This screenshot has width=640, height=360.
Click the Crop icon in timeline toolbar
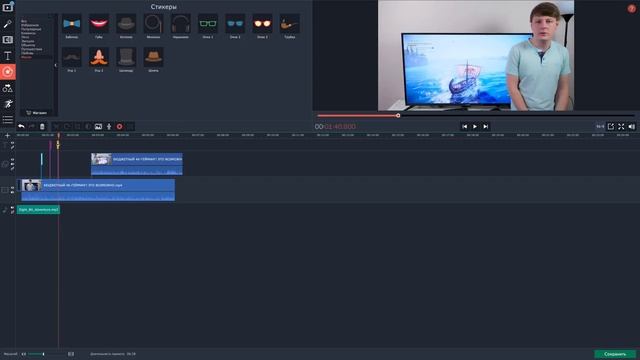(78, 127)
